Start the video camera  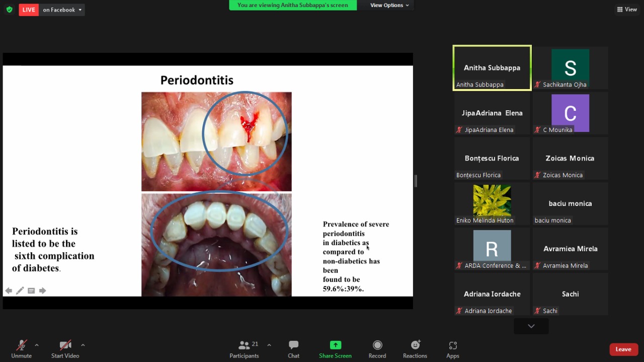tap(65, 349)
